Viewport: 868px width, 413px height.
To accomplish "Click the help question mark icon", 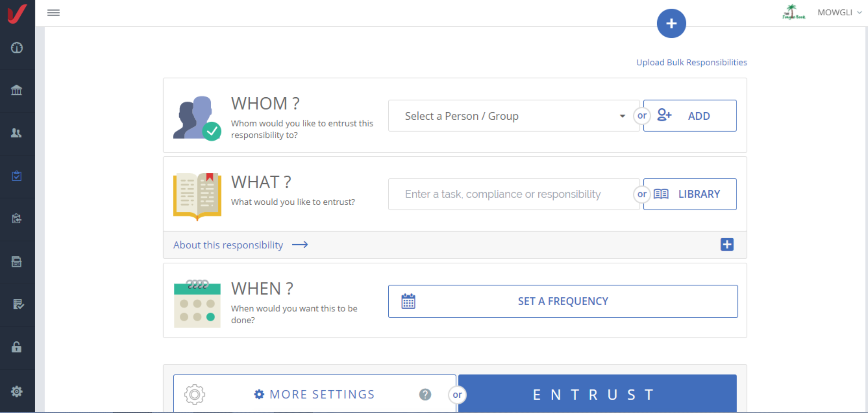I will pyautogui.click(x=425, y=395).
